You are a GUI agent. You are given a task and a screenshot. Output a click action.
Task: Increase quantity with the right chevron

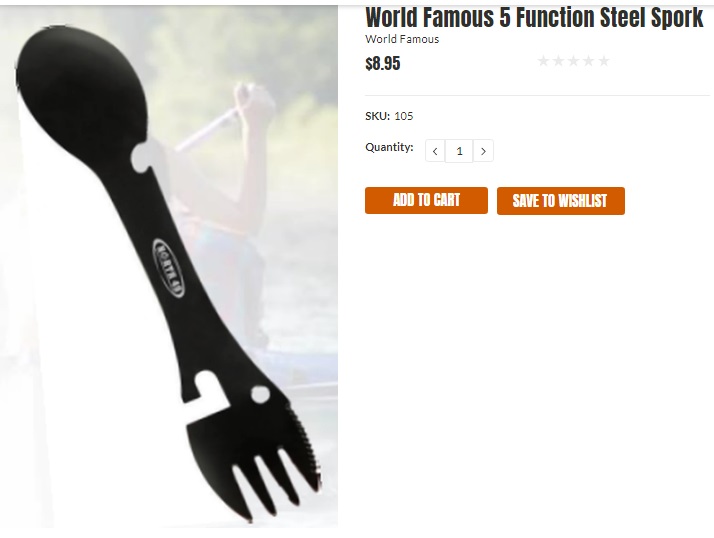(x=483, y=151)
